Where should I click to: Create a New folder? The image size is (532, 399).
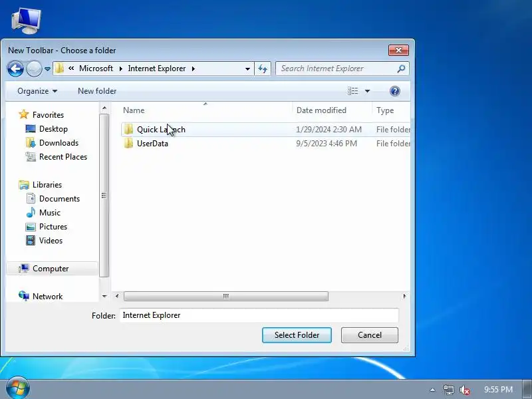tap(97, 91)
